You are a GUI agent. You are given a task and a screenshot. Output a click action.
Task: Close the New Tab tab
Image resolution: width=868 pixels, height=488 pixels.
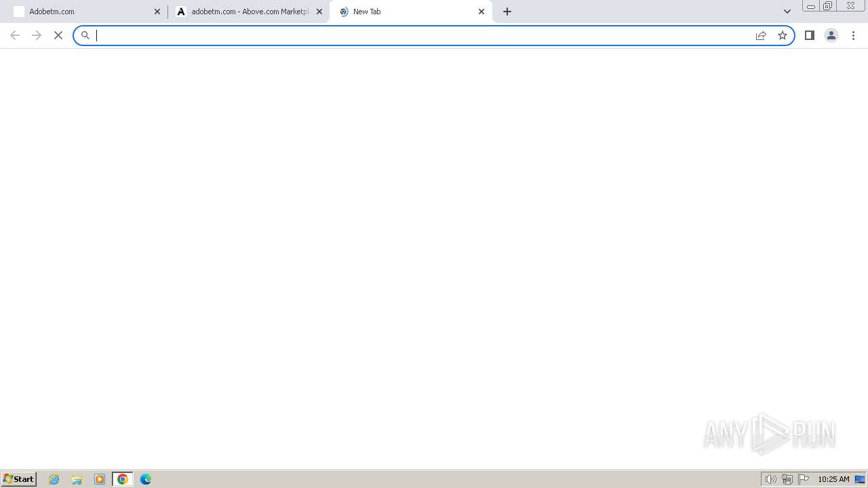coord(481,12)
